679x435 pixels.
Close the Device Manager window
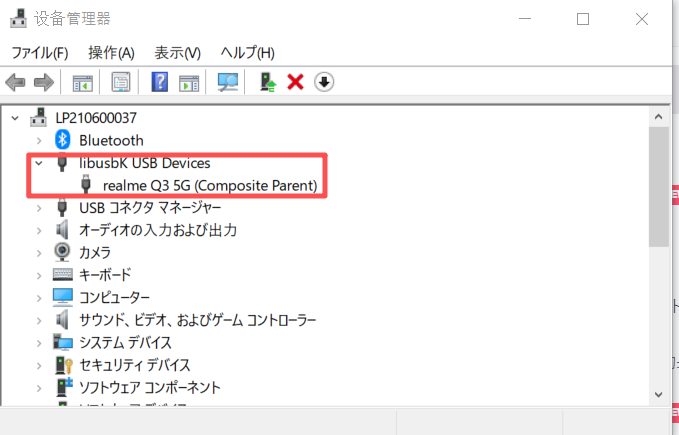point(642,19)
